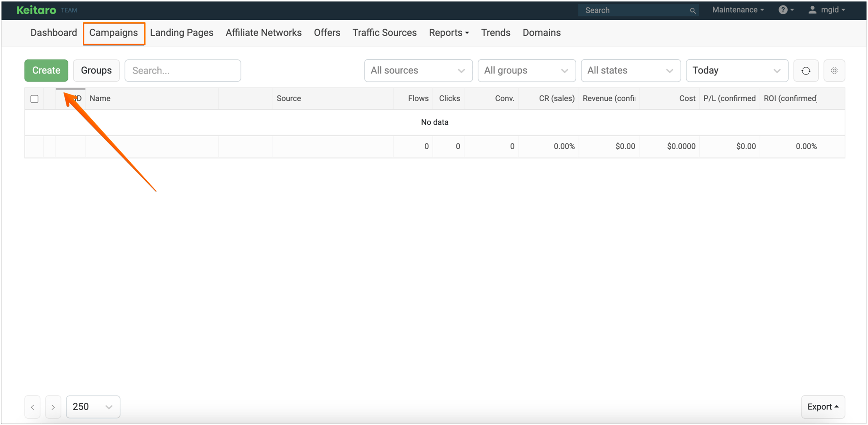Image resolution: width=868 pixels, height=425 pixels.
Task: Change the Today date range filter
Action: pyautogui.click(x=737, y=70)
